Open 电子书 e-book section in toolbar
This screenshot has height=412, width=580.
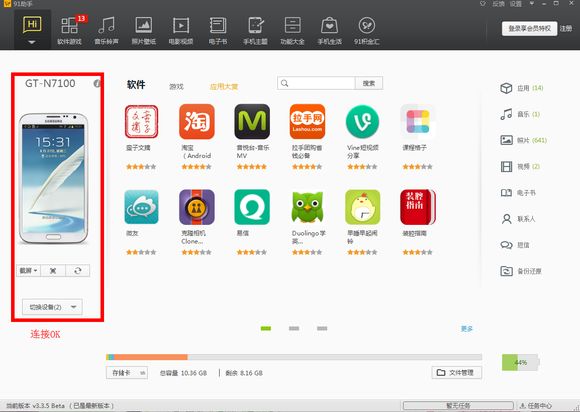tap(218, 31)
